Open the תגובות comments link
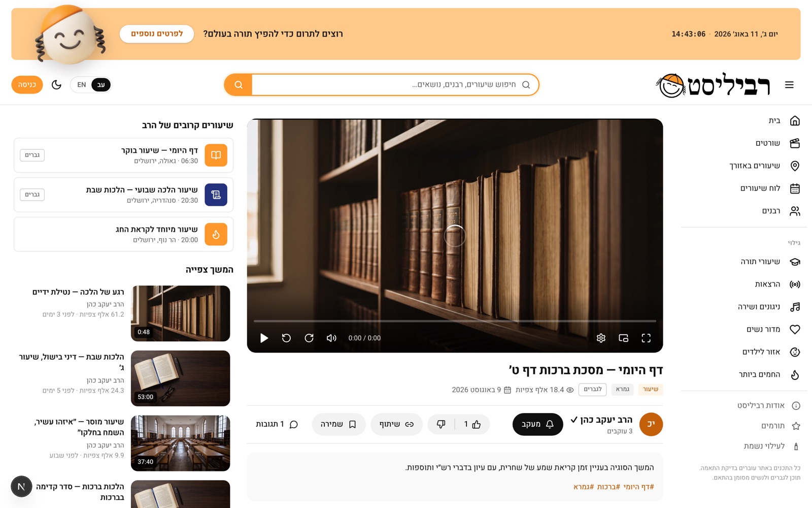 click(x=277, y=424)
